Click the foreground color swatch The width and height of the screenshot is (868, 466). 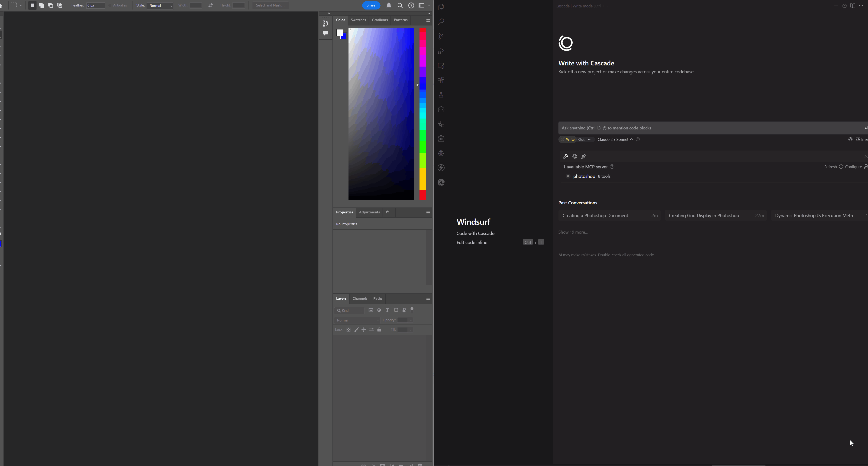[x=340, y=32]
